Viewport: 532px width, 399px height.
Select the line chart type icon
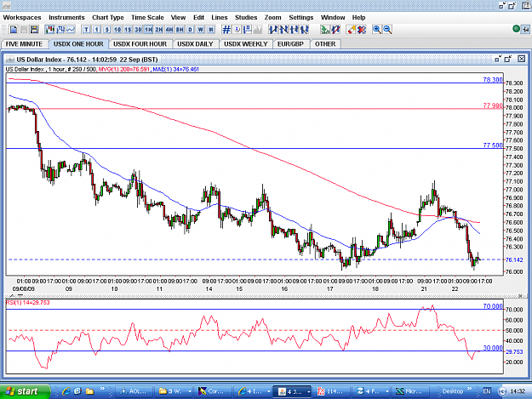click(71, 30)
